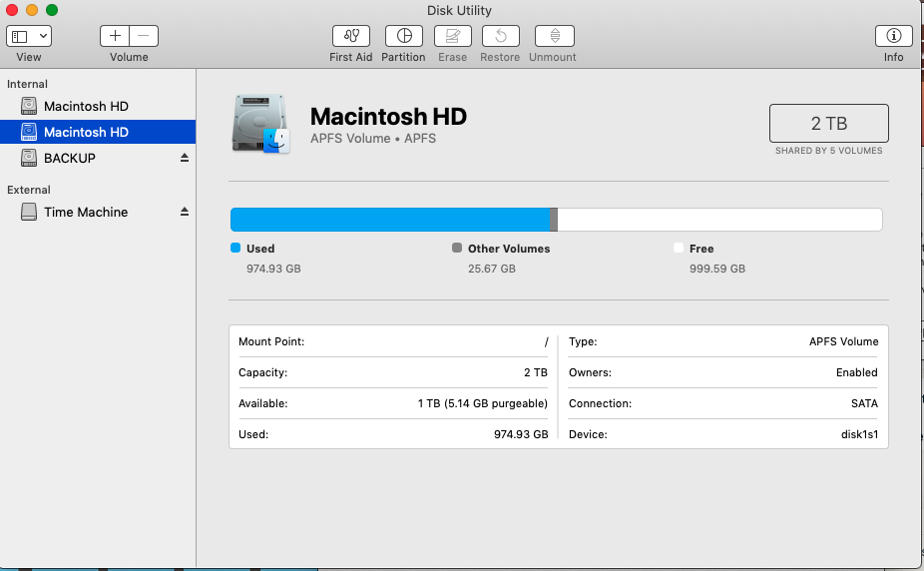Viewport: 924px width, 571px height.
Task: Click the Macintosh HD drive icon
Action: coord(261,124)
